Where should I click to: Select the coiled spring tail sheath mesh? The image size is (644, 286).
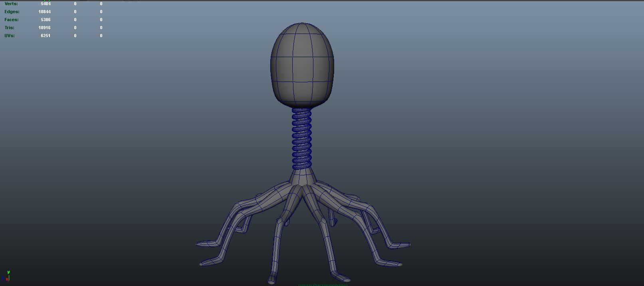(x=302, y=139)
